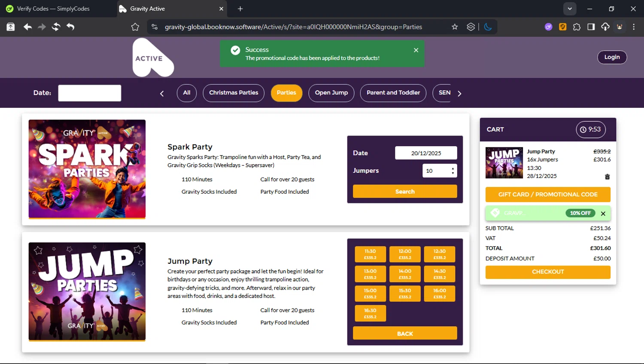The image size is (644, 364).
Task: Reload the page with refresh icon
Action: click(56, 27)
